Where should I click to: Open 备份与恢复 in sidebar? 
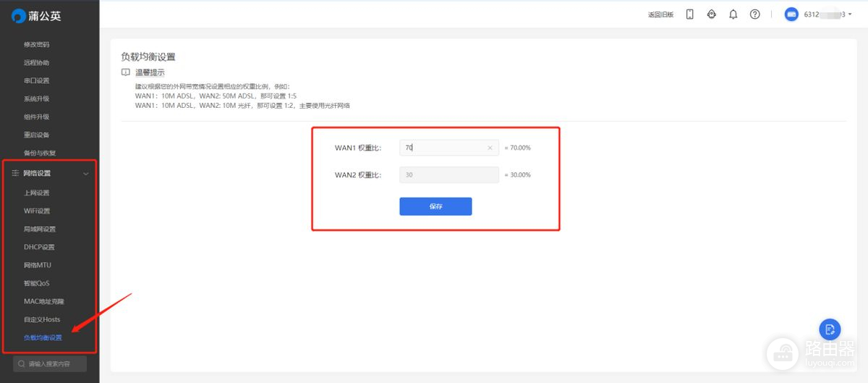tap(40, 153)
